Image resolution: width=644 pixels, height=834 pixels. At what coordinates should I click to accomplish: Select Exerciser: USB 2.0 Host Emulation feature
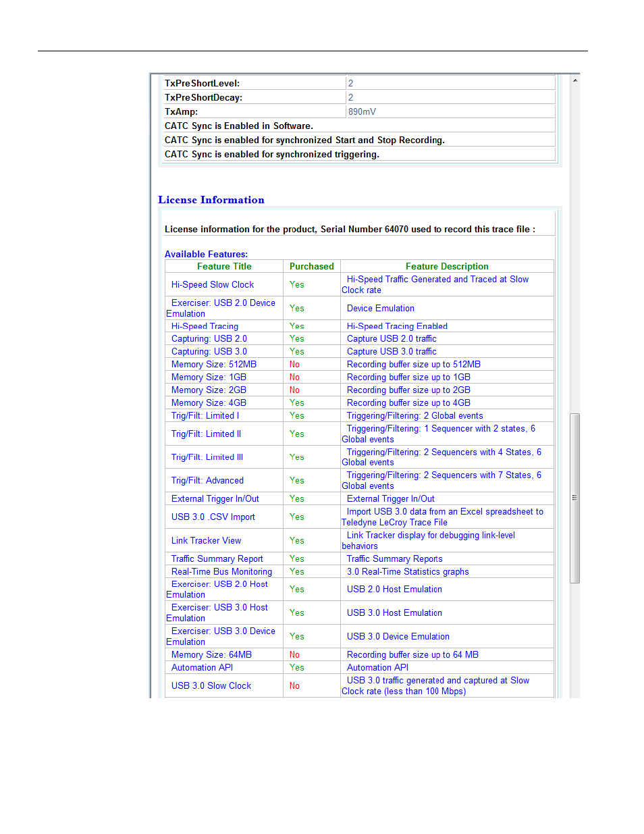pos(217,590)
